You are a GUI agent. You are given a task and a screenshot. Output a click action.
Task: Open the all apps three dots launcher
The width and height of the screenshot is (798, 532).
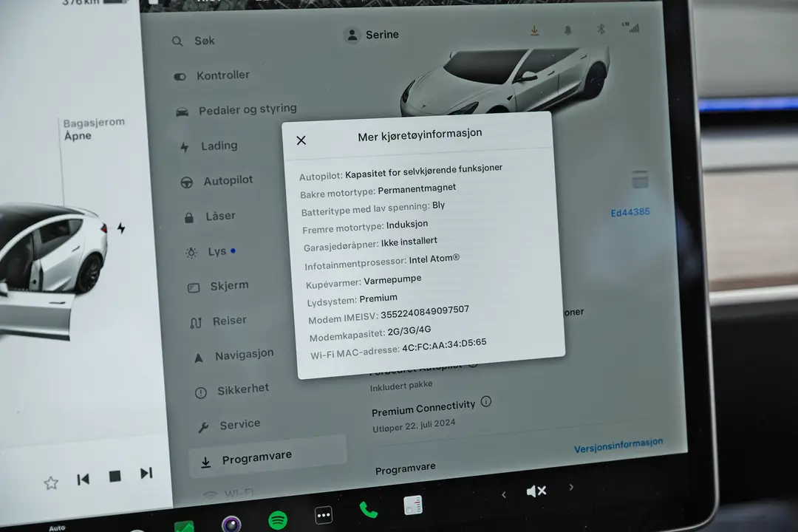(x=323, y=515)
